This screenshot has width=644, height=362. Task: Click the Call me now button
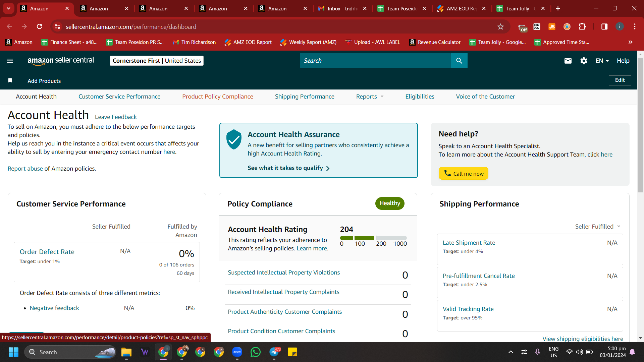[464, 173]
